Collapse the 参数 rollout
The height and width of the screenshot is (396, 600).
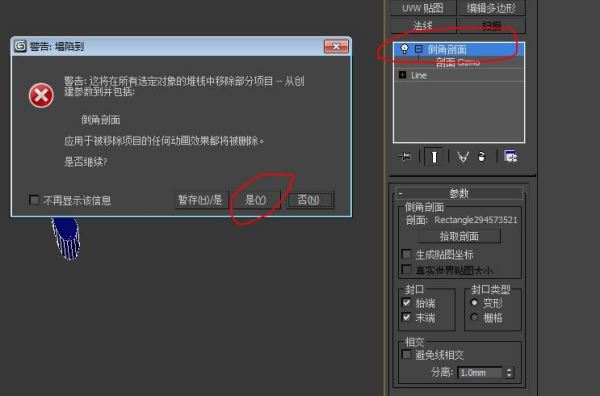click(459, 193)
